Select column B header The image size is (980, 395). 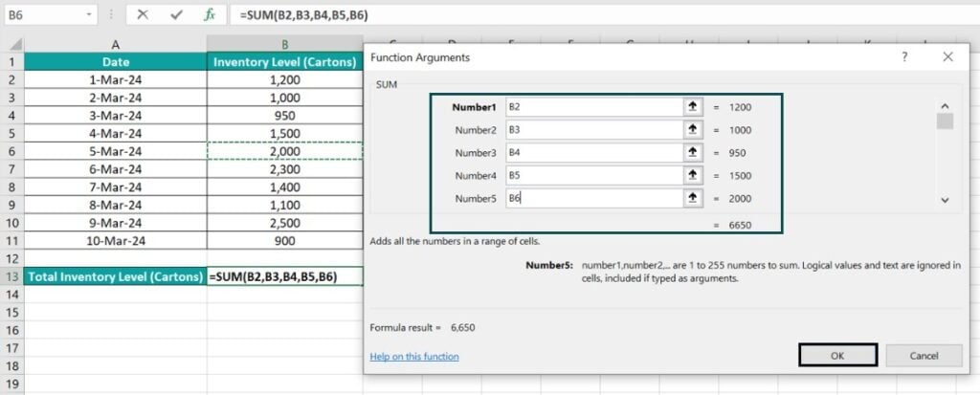[285, 44]
